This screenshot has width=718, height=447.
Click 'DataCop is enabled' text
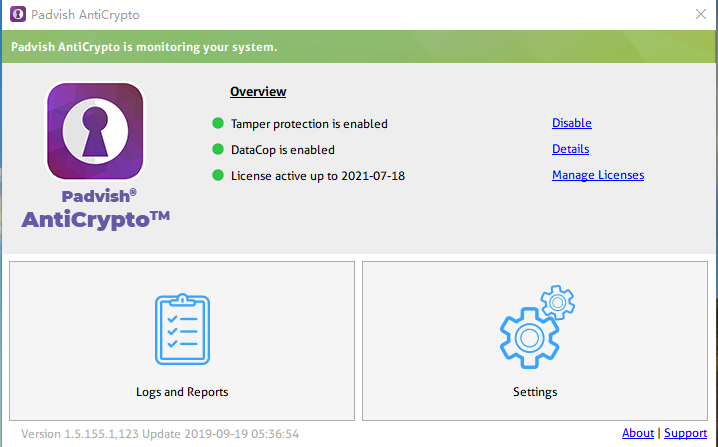[x=283, y=150]
